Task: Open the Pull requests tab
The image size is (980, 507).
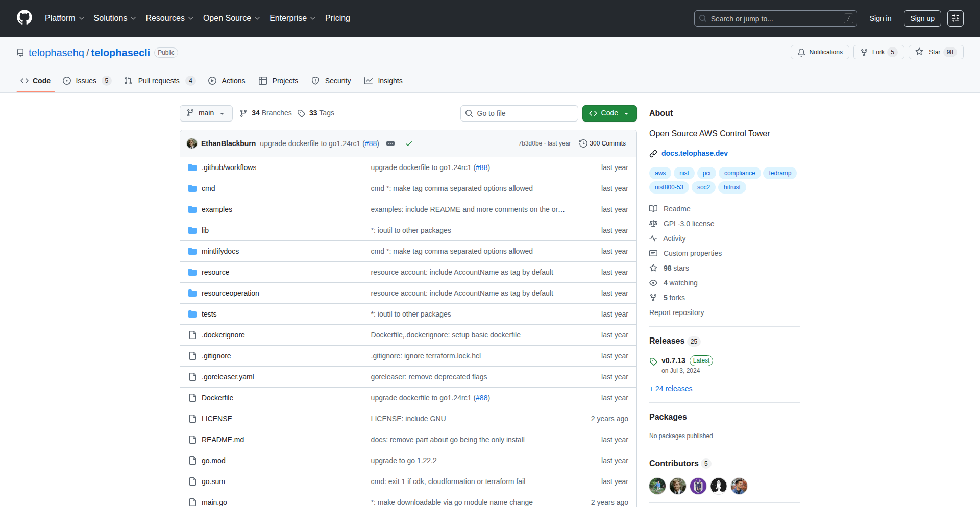Action: click(x=160, y=81)
